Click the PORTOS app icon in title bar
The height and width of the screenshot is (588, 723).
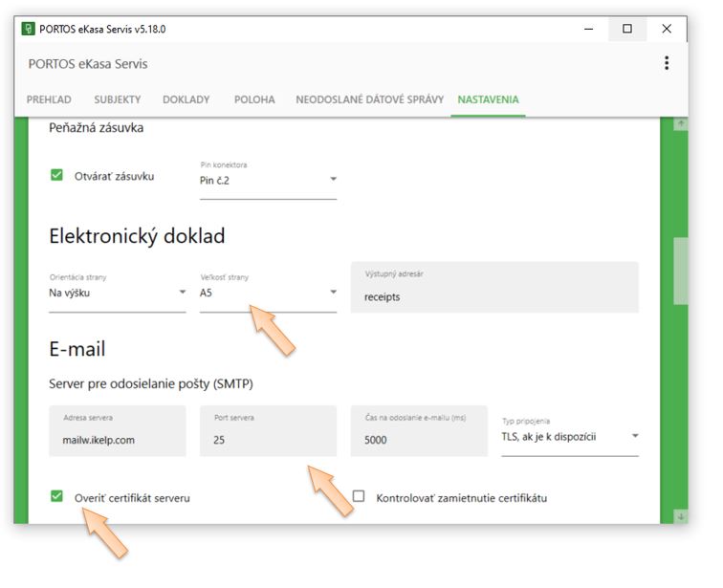[x=28, y=29]
